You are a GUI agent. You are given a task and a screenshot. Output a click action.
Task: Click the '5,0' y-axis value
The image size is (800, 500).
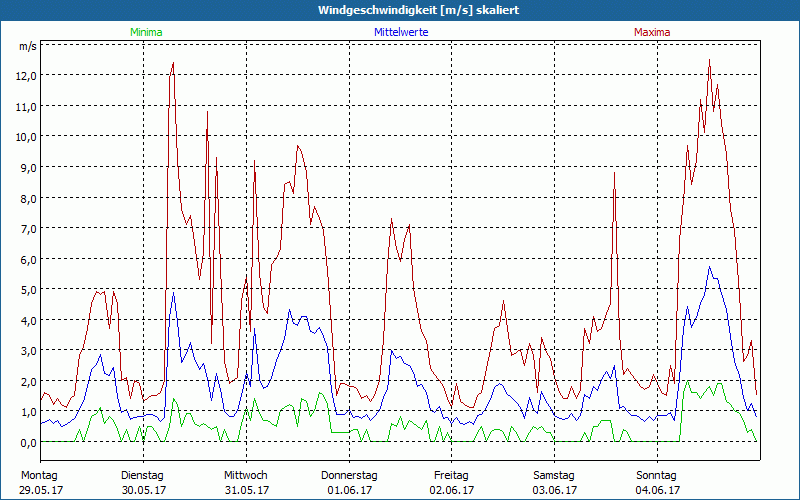28,290
